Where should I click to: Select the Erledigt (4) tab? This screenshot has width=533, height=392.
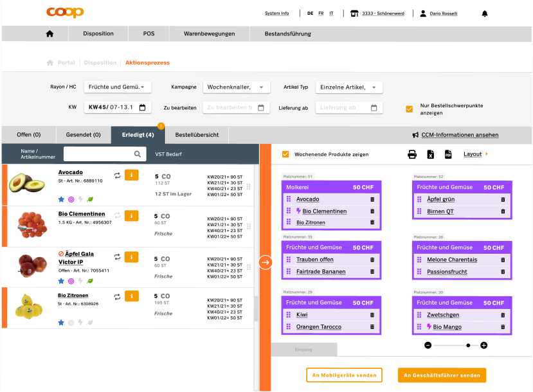tap(138, 135)
